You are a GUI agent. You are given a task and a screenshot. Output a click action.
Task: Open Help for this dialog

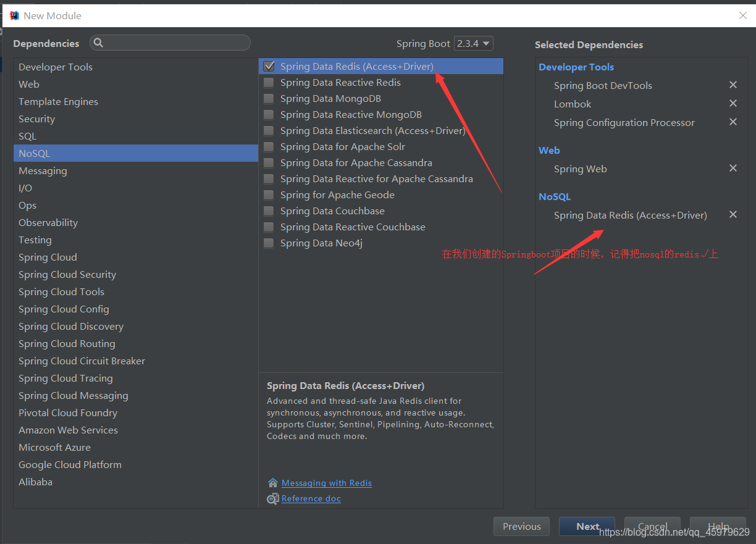pos(718,526)
